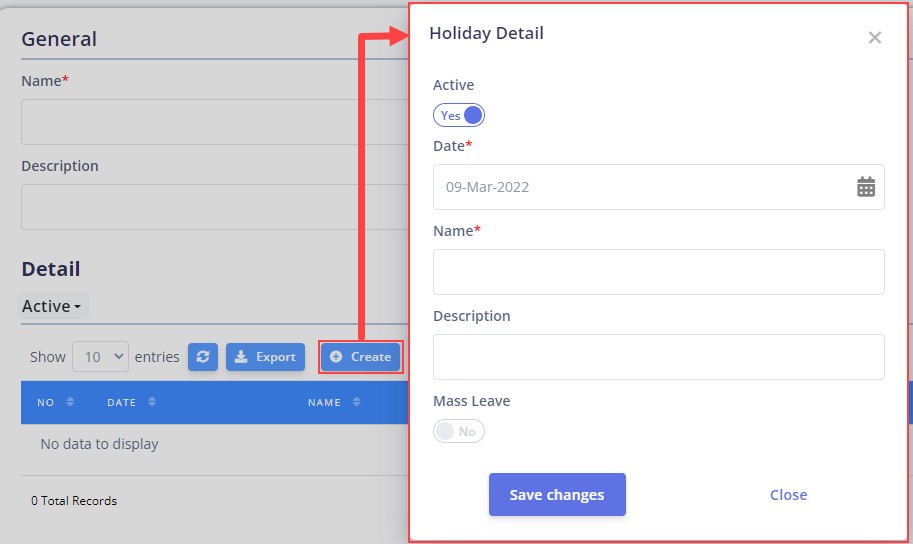Viewport: 913px width, 544px height.
Task: Sort table by NO column arrows
Action: [x=70, y=402]
